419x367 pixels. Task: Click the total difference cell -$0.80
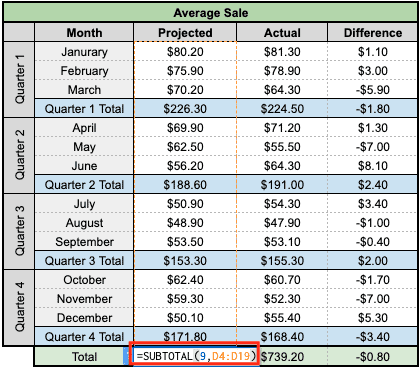click(x=373, y=357)
